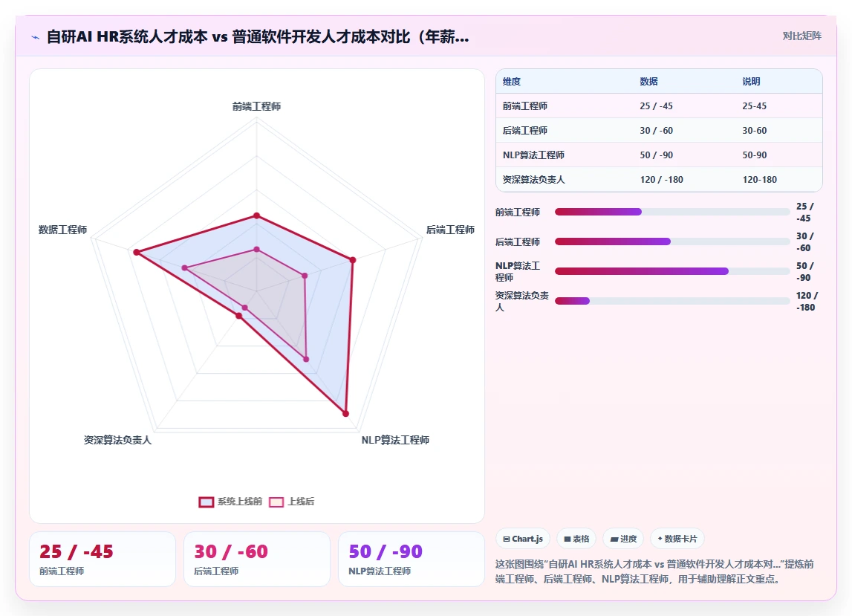The height and width of the screenshot is (616, 852).
Task: Click the outer data point on 数据工程师 axis
Action: click(137, 253)
